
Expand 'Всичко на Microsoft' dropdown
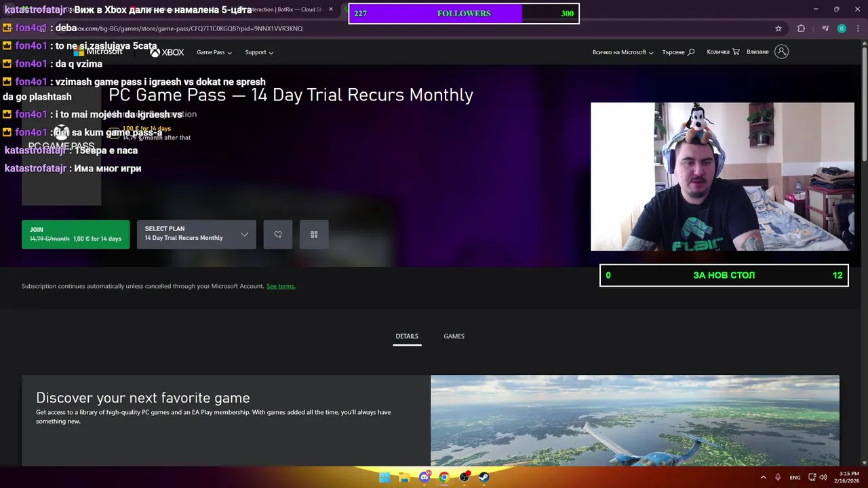[x=623, y=52]
